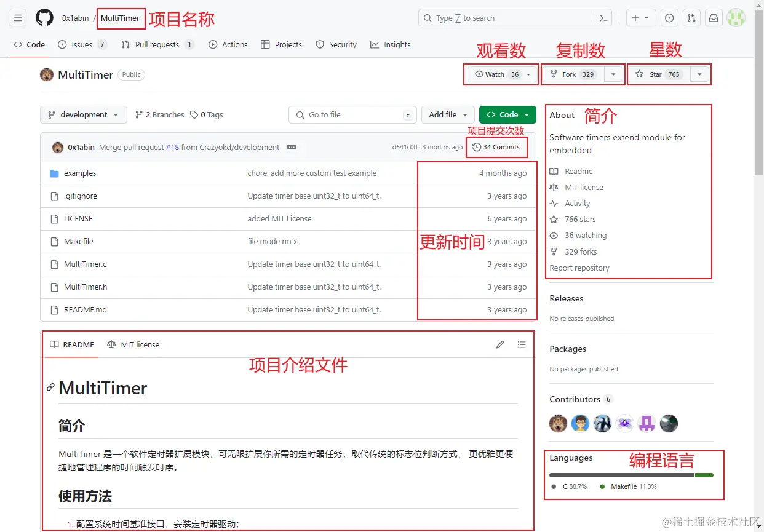Click the C 88.7% language entry

pyautogui.click(x=570, y=486)
